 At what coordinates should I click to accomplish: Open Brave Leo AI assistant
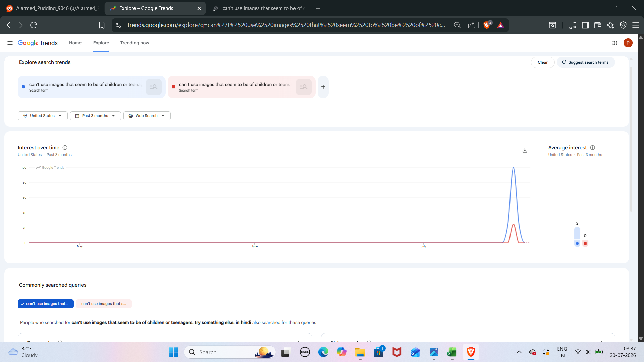610,25
